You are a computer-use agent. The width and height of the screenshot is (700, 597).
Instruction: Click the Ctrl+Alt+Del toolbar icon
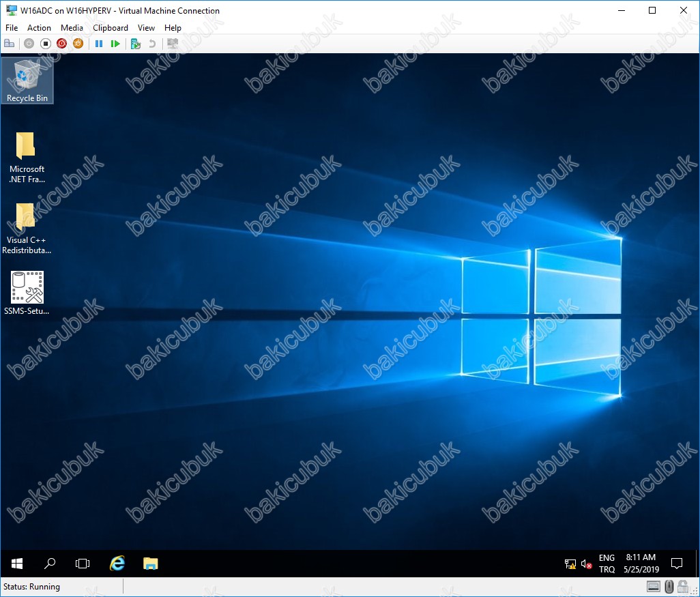10,43
